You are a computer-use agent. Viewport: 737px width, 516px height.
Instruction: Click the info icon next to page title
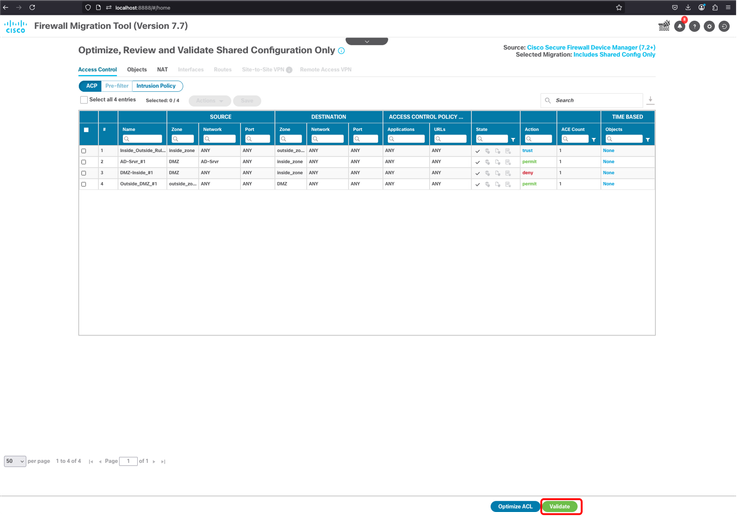click(x=342, y=51)
